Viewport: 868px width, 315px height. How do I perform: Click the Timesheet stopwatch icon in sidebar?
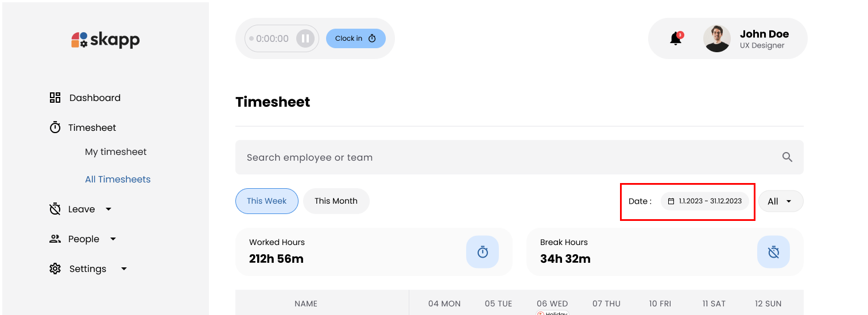coord(55,127)
